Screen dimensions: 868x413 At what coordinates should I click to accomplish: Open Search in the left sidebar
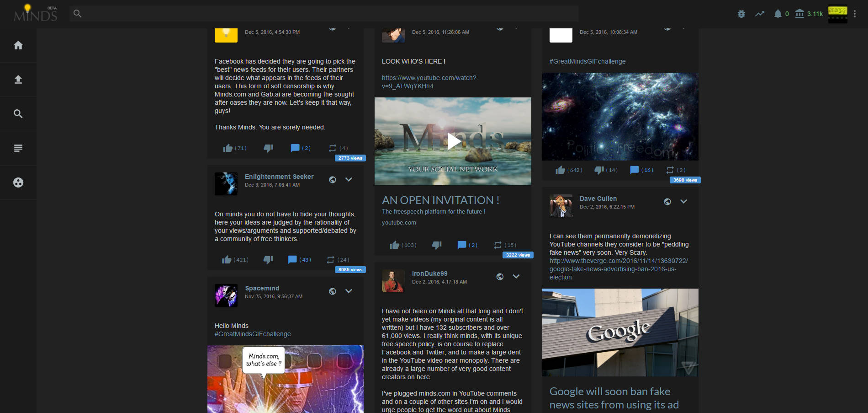pos(18,114)
